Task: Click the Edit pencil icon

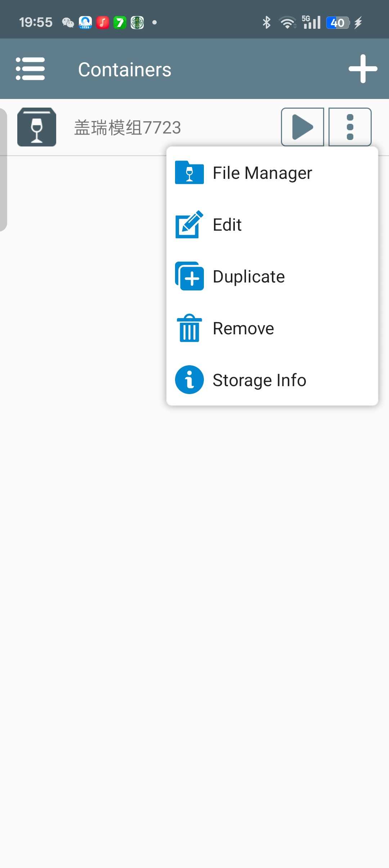Action: (x=189, y=225)
